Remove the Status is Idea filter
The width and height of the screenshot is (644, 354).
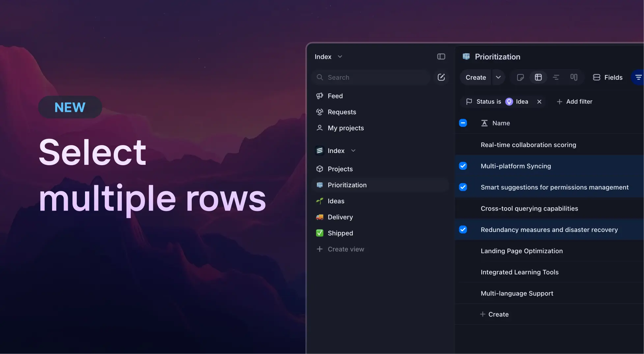(539, 101)
